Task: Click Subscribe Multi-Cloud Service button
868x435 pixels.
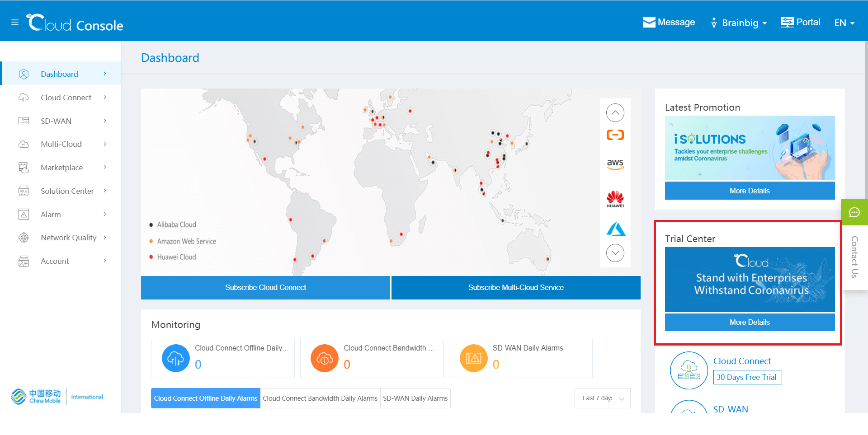Action: point(516,287)
